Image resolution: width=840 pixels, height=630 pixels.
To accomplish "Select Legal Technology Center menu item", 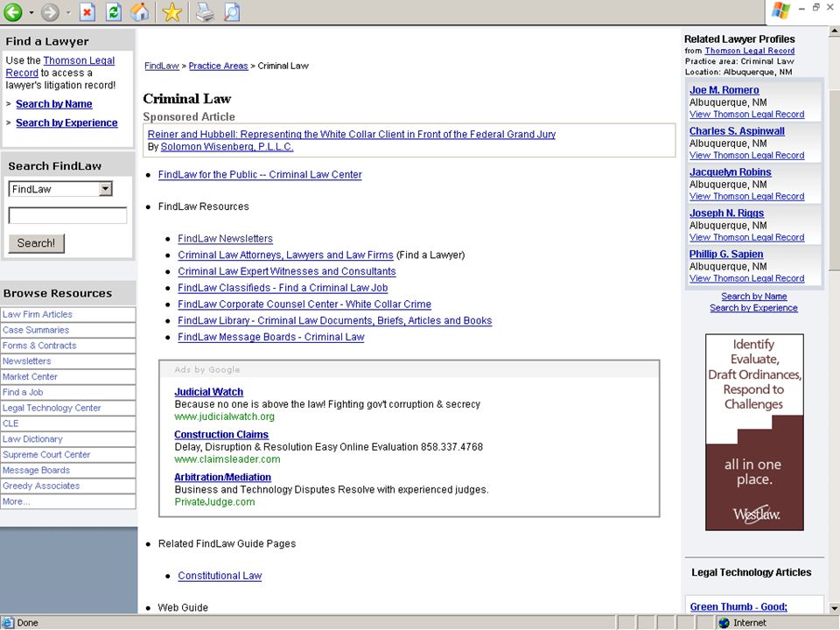I will [x=67, y=408].
